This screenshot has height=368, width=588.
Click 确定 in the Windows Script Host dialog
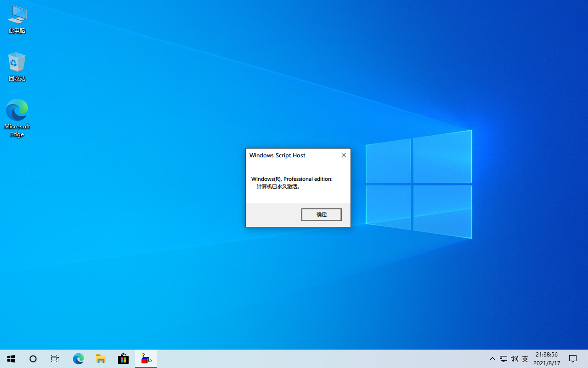pyautogui.click(x=321, y=214)
